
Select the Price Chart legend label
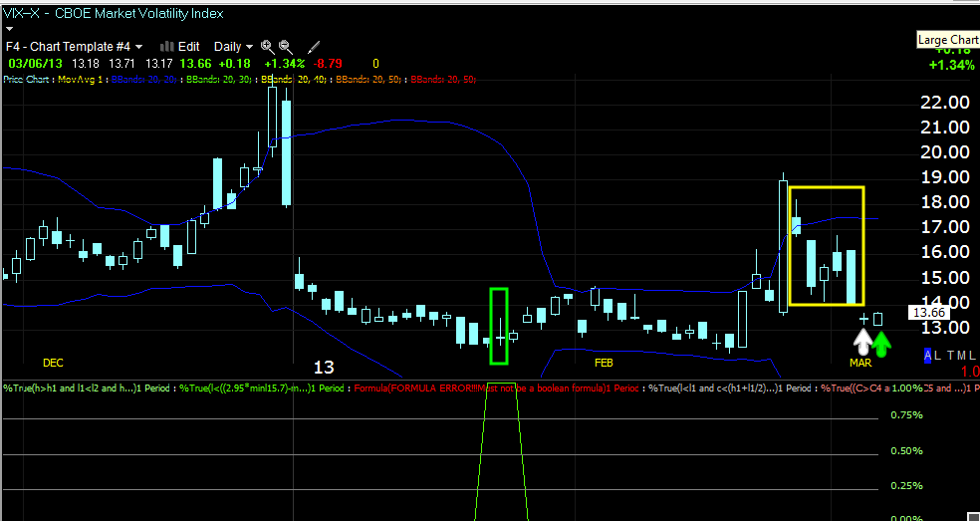[28, 80]
